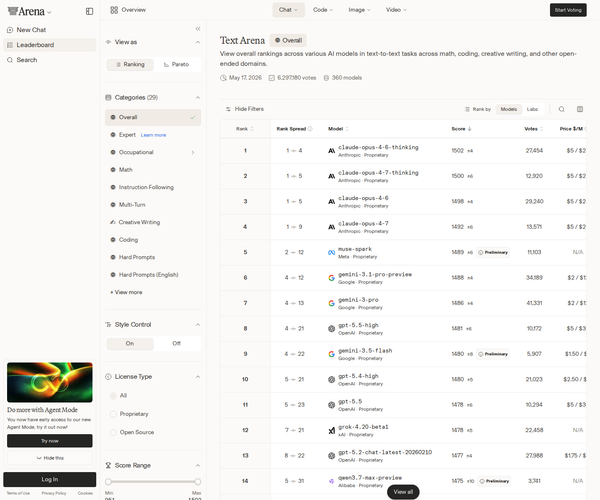600x500 pixels.
Task: Click Start Voting button
Action: (x=568, y=10)
